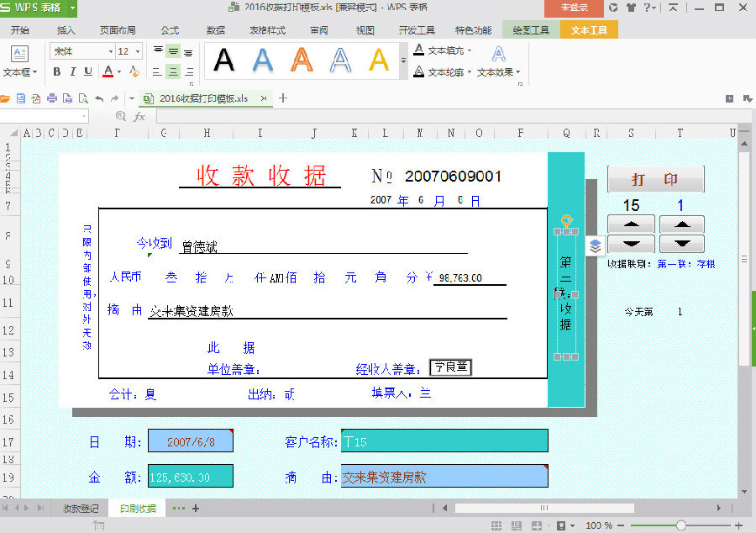Screen dimensions: 756x533
Task: Insert a text box with 文本框 icon
Action: pyautogui.click(x=19, y=54)
